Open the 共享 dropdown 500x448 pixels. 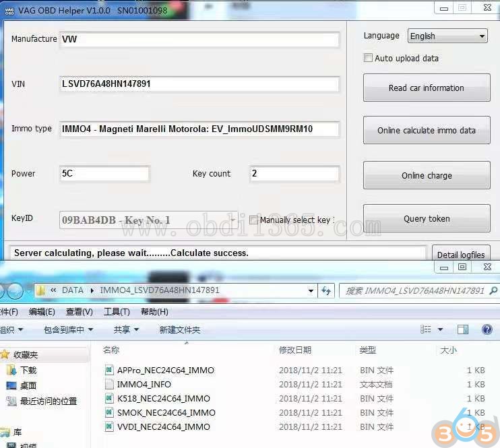126,329
